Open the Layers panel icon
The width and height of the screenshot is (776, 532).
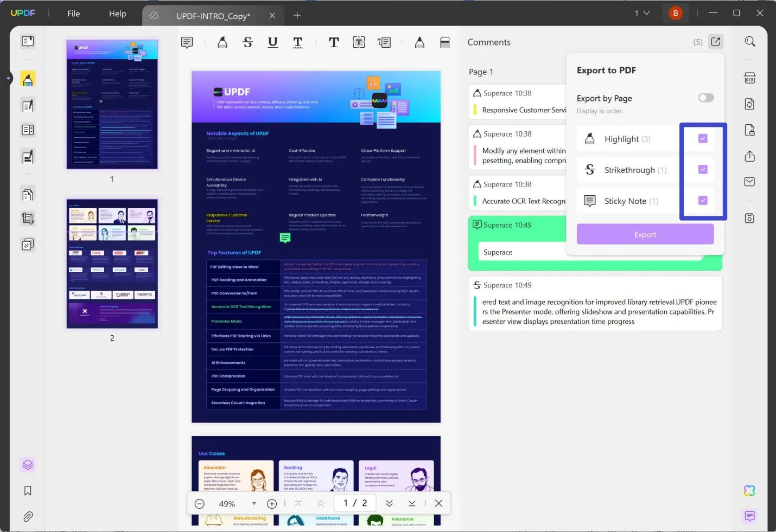coord(28,465)
